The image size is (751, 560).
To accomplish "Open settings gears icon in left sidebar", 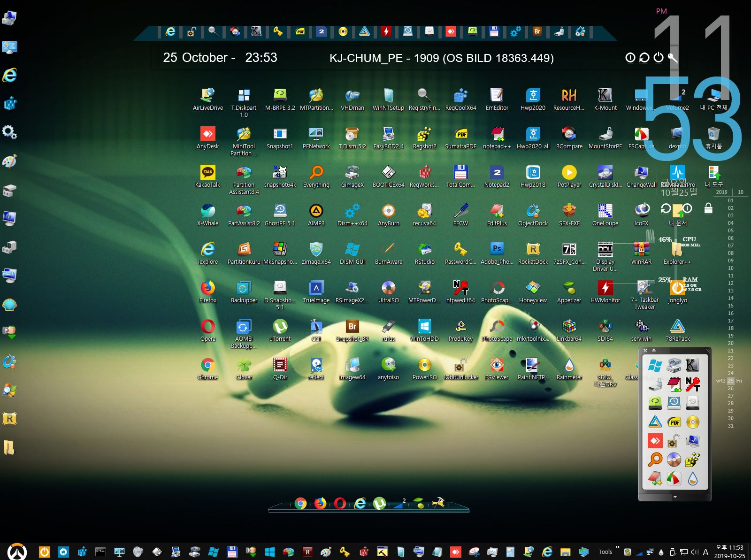I will [x=9, y=132].
